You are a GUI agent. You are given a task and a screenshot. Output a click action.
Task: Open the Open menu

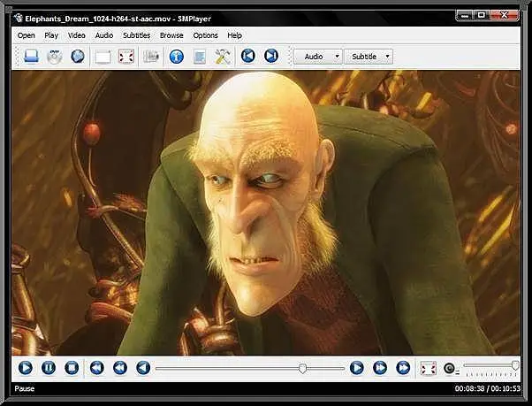click(27, 35)
